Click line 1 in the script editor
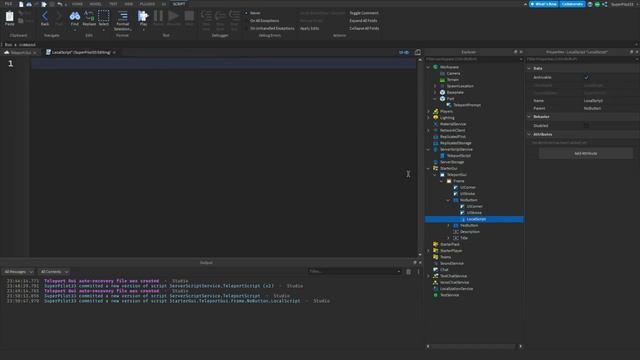Screen dimensions: 640x360 (223, 63)
